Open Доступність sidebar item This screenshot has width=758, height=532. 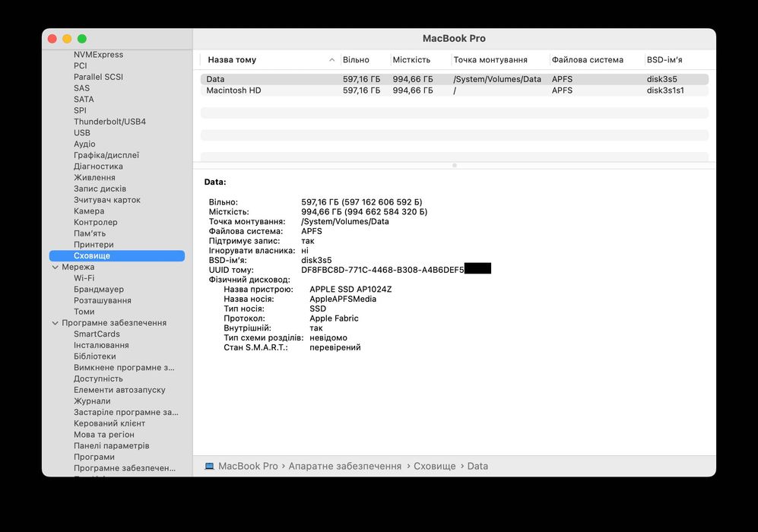(98, 378)
